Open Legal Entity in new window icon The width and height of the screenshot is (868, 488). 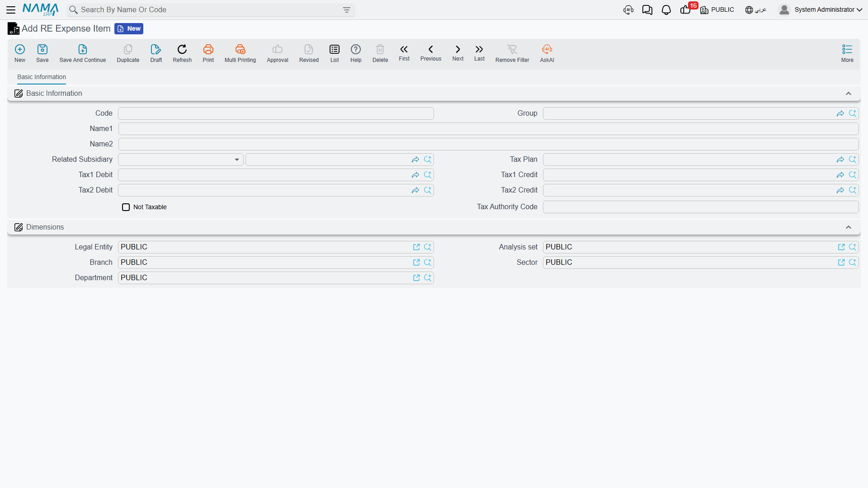pyautogui.click(x=416, y=247)
